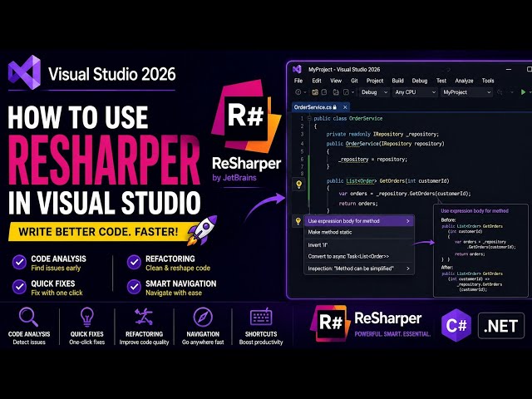Open the Test menu
532x399 pixels.
[441, 81]
